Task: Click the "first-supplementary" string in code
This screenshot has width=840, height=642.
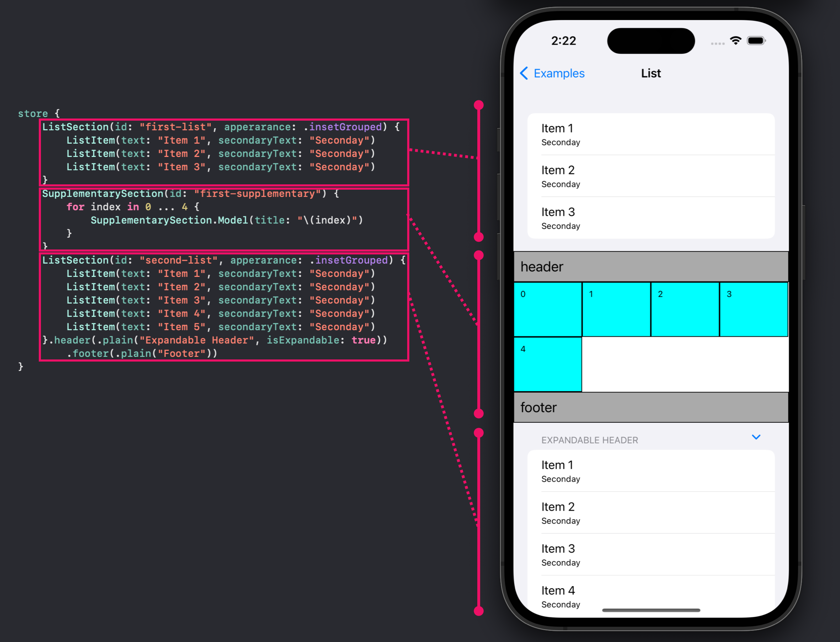Action: point(258,193)
